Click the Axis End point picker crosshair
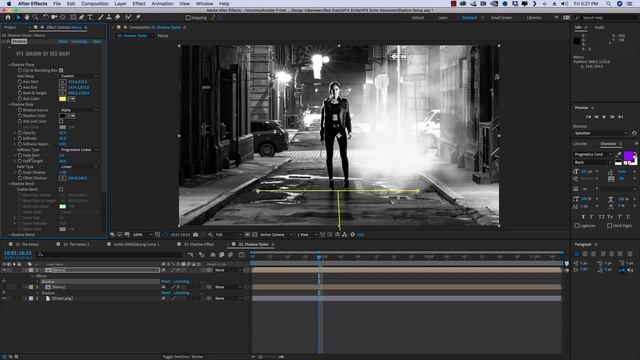Screen dimensions: 640x360 tap(62, 87)
